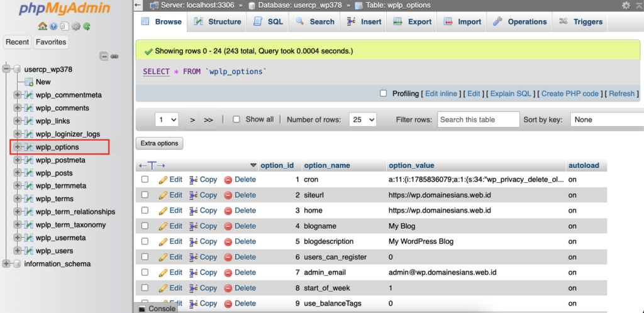Click the table icon beside wplp_users
The width and height of the screenshot is (644, 313).
coord(28,251)
